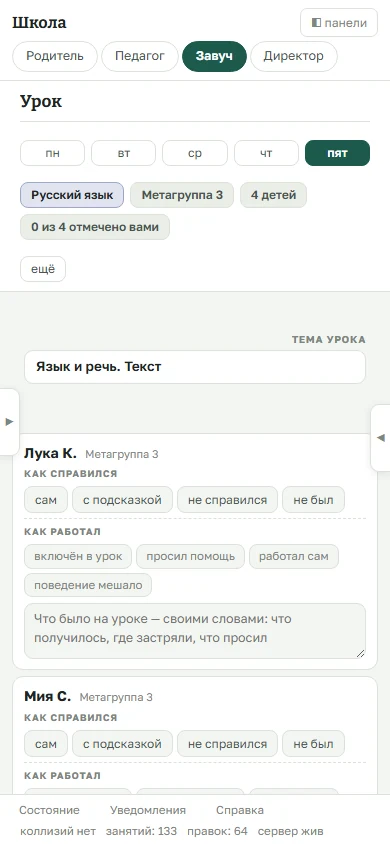
Task: Click the Мия С. student name
Action: point(47,697)
